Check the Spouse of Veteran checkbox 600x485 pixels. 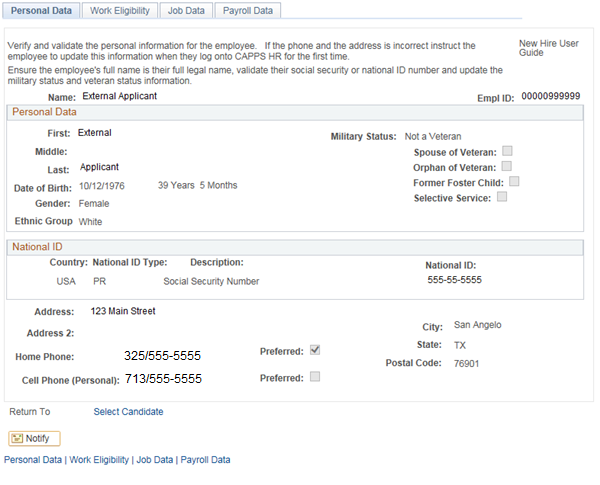click(508, 151)
